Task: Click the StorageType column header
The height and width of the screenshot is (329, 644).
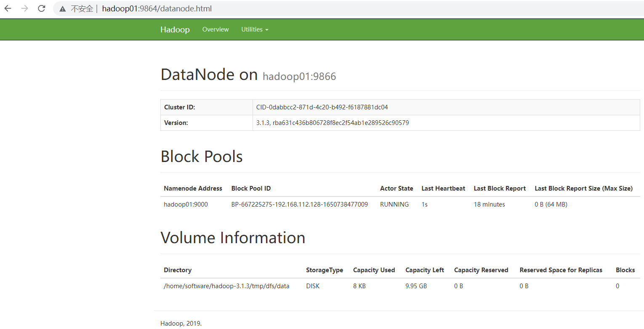Action: (x=325, y=270)
